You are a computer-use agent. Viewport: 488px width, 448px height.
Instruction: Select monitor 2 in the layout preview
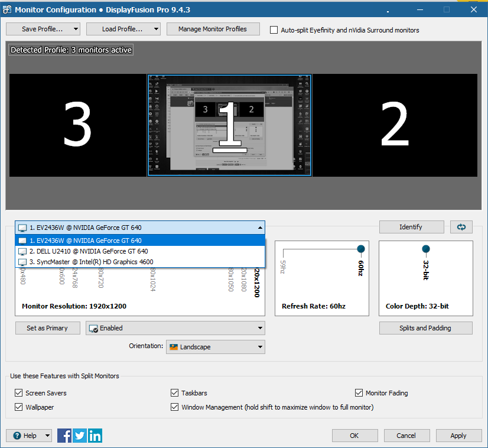click(394, 125)
